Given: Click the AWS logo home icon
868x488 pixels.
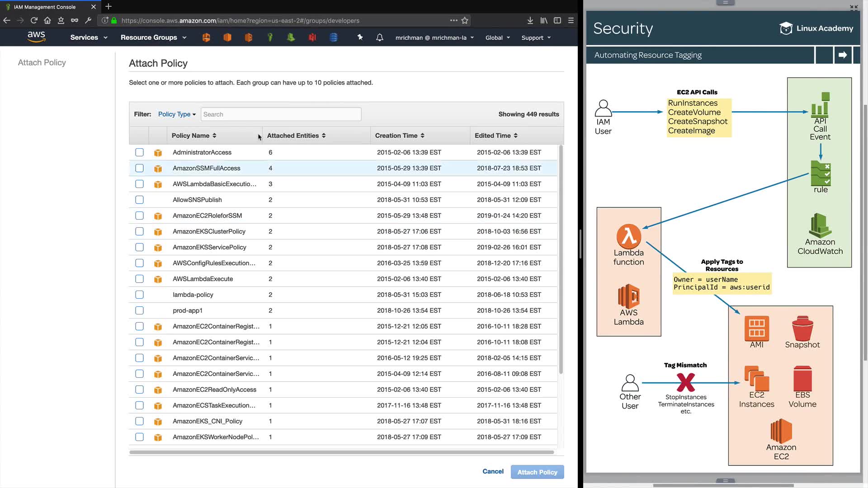Looking at the screenshot, I should pyautogui.click(x=36, y=37).
